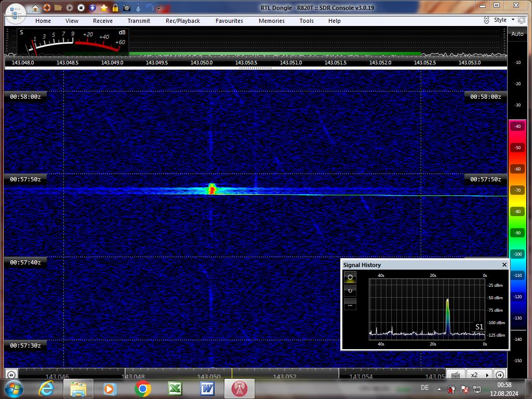Click the folder icon in quick access toolbar
The height and width of the screenshot is (399, 532).
[x=58, y=7]
